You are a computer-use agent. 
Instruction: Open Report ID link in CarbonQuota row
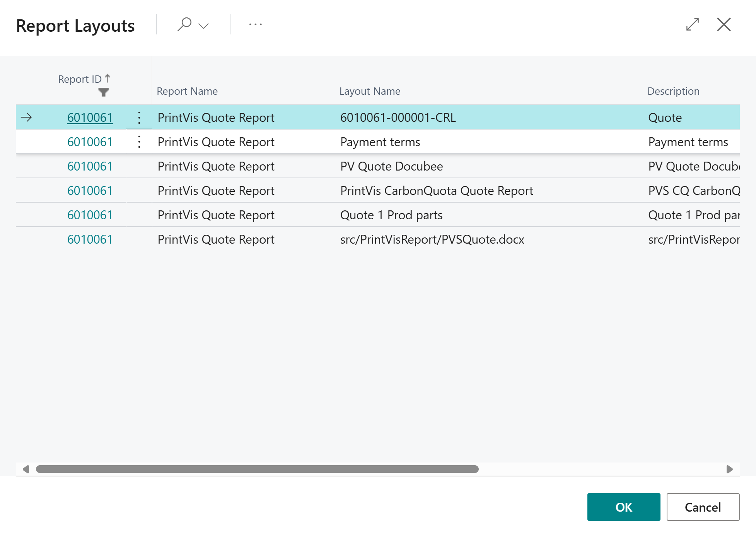(x=90, y=191)
